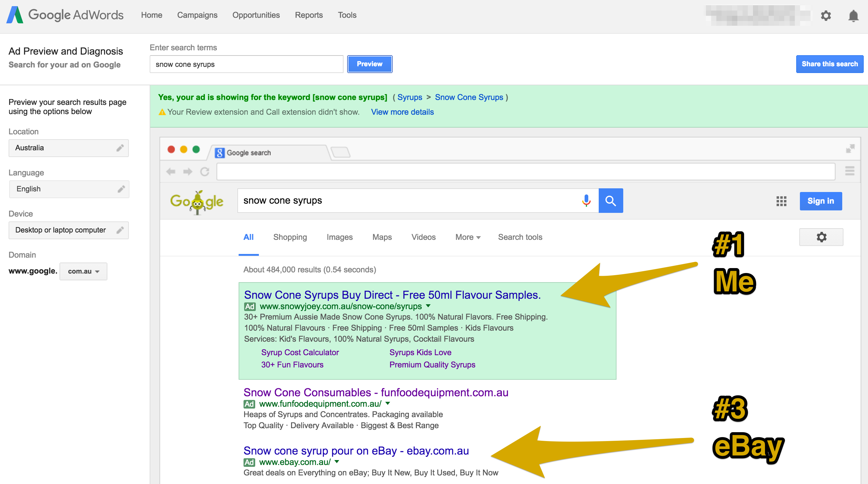868x484 pixels.
Task: Open the Snow Cone Syrups ad group link
Action: pos(469,98)
